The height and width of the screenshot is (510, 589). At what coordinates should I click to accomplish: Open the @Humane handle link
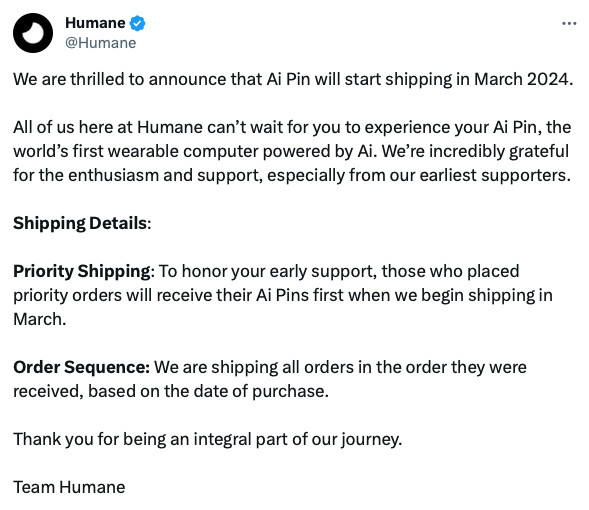click(101, 43)
